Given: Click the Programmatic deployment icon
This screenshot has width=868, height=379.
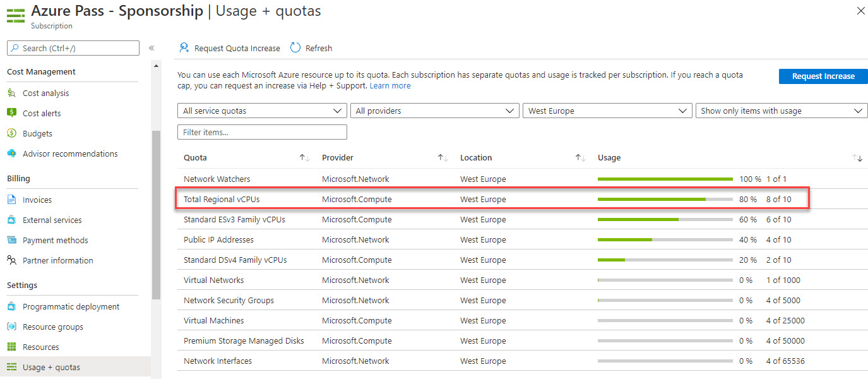Looking at the screenshot, I should 11,306.
